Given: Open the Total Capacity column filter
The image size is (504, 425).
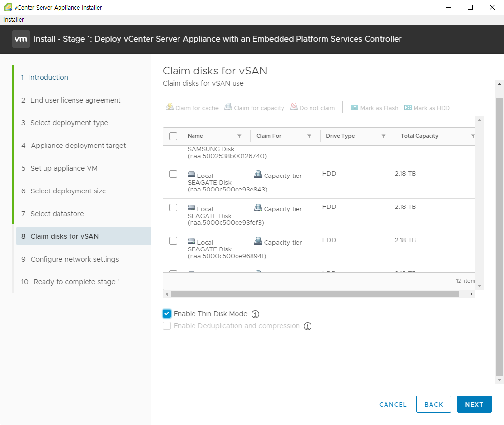Looking at the screenshot, I should pos(473,136).
